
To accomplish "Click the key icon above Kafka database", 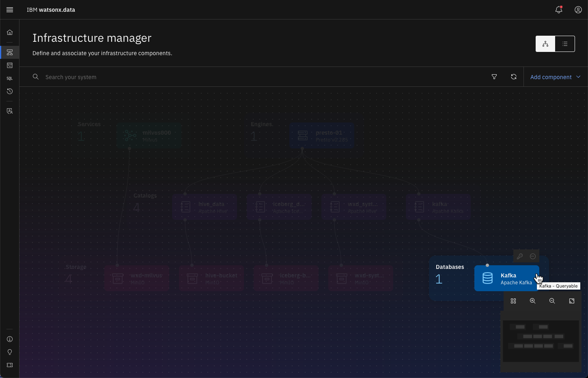I will point(520,256).
